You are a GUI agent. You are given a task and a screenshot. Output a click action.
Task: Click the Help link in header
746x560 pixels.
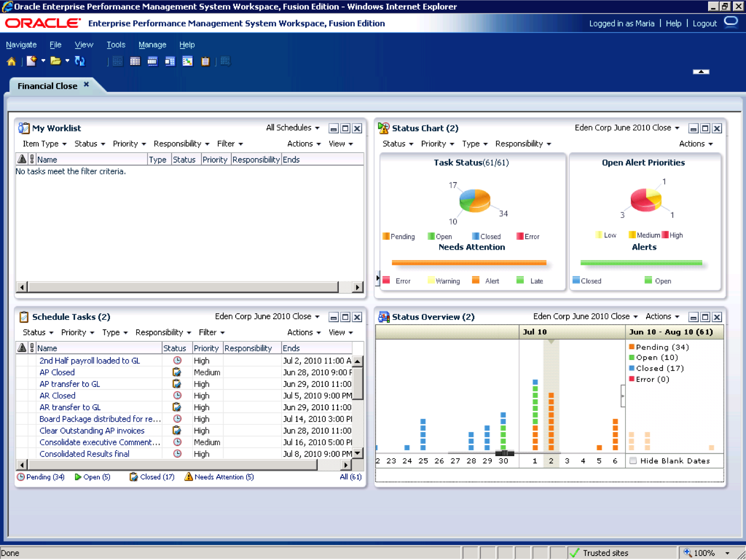click(x=673, y=23)
